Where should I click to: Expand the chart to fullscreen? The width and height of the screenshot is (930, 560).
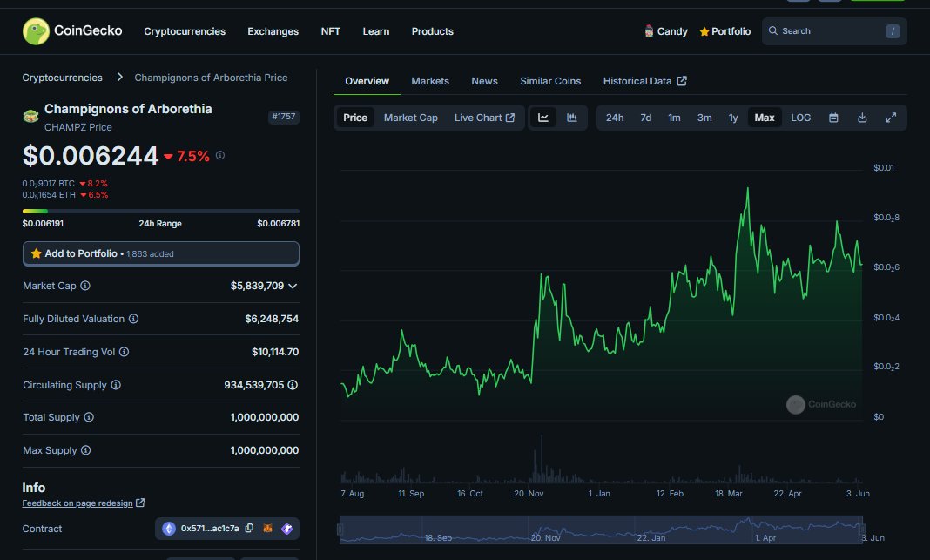(891, 117)
